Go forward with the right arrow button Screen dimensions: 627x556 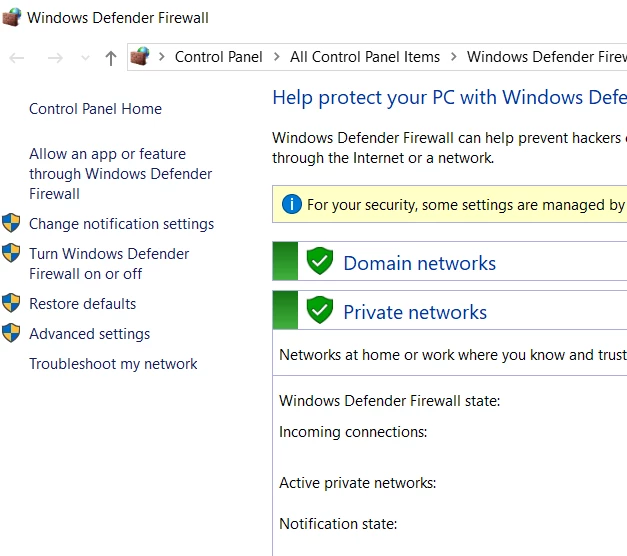click(x=55, y=58)
